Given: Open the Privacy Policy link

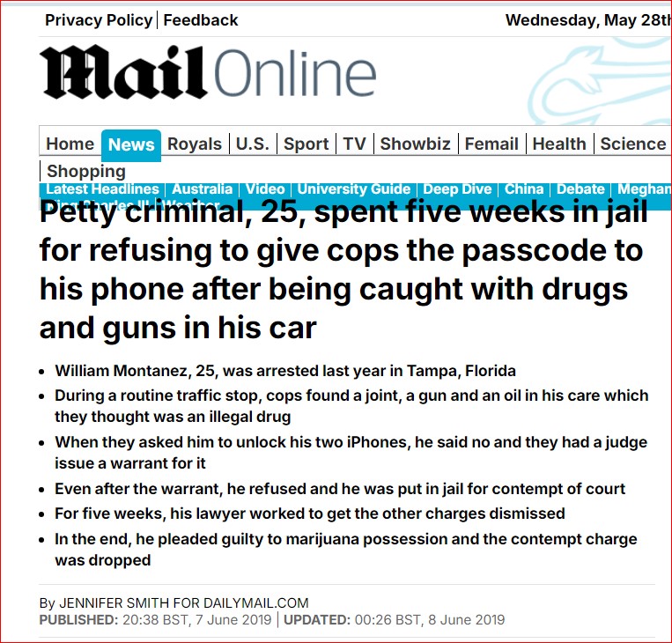Looking at the screenshot, I should pyautogui.click(x=100, y=20).
